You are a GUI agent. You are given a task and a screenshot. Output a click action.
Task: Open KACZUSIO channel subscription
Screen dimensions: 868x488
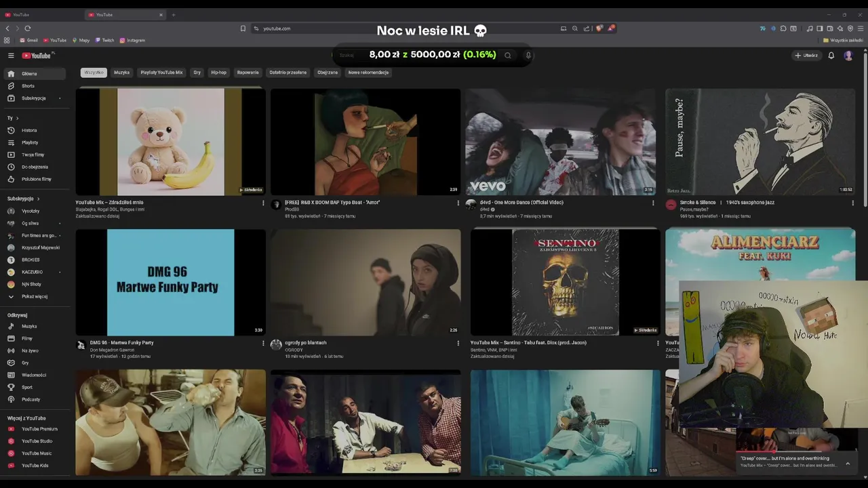(x=35, y=272)
